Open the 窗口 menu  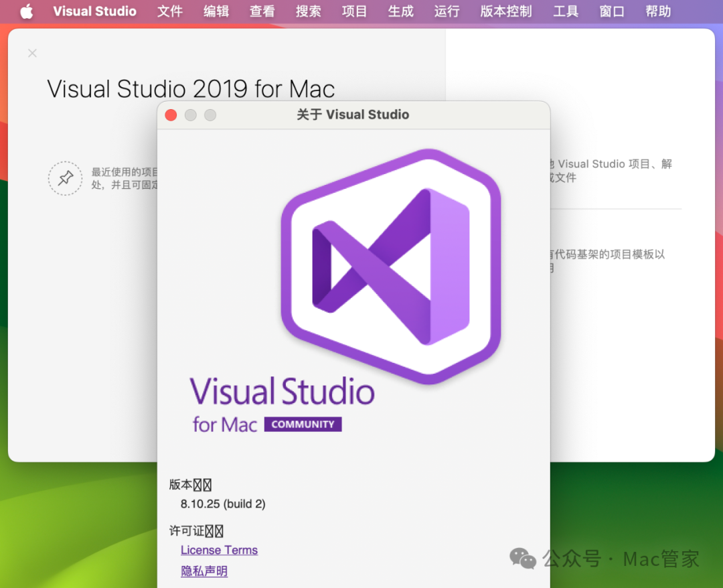(x=611, y=11)
